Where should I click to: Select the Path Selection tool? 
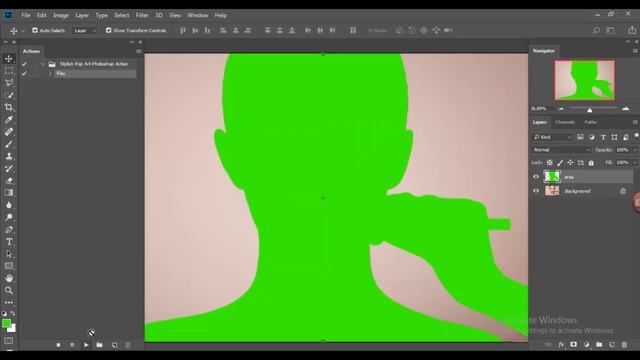pyautogui.click(x=9, y=254)
